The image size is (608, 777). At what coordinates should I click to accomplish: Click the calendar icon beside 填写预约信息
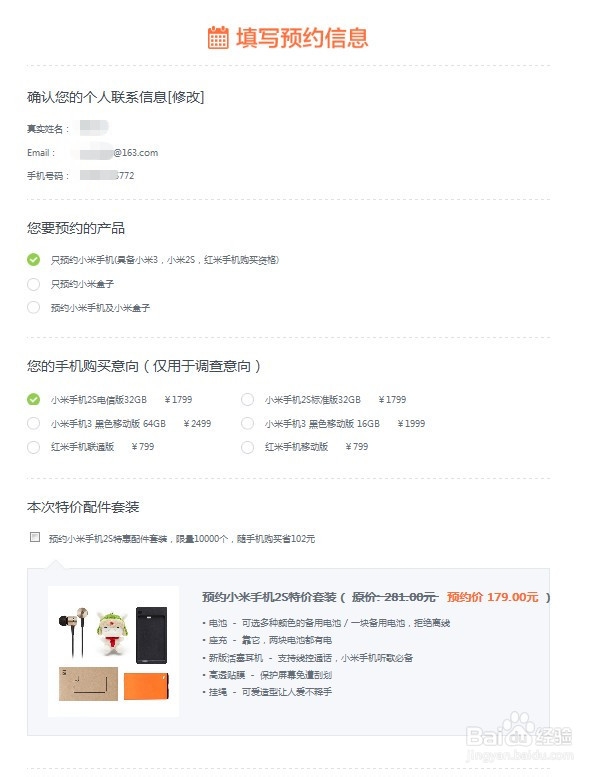point(218,37)
